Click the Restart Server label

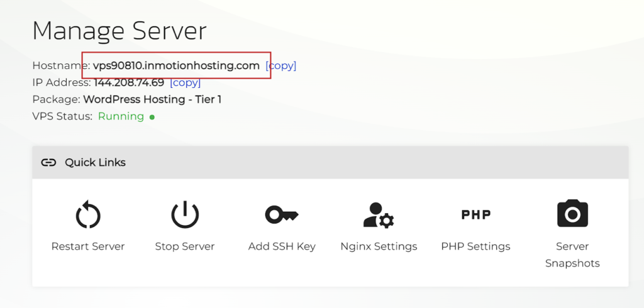[x=88, y=246]
